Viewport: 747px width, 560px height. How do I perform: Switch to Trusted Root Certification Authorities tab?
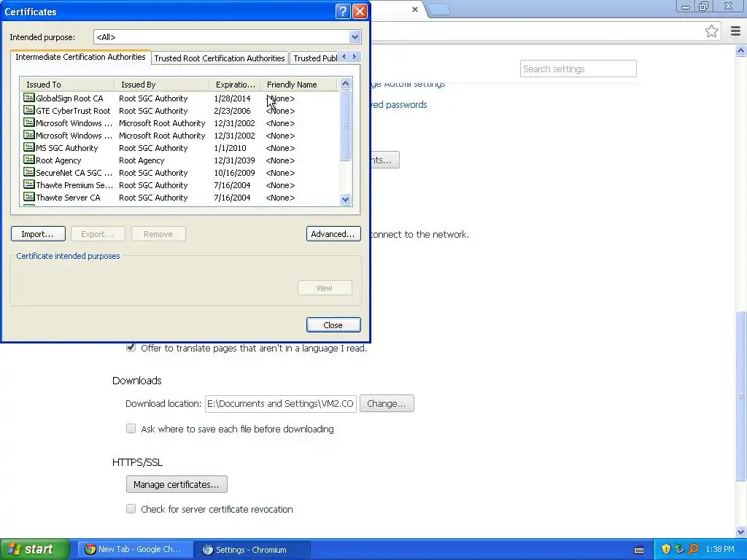point(220,58)
